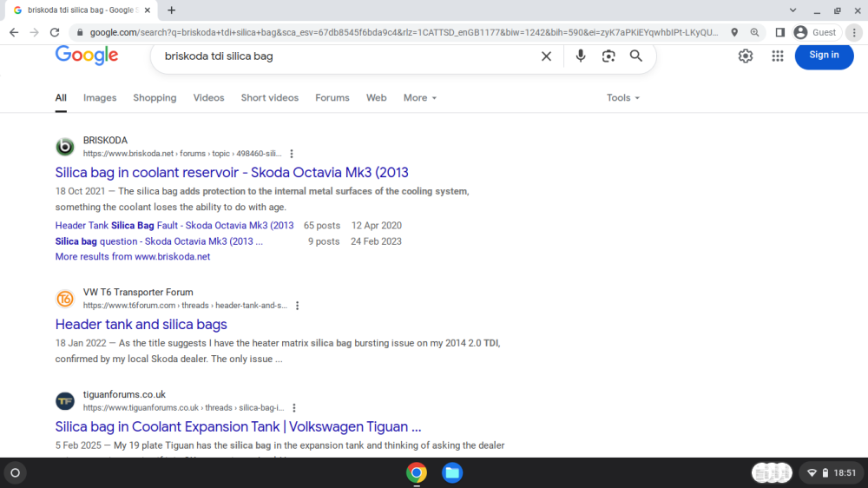The width and height of the screenshot is (868, 488).
Task: Expand the More filters dropdown
Action: 419,98
